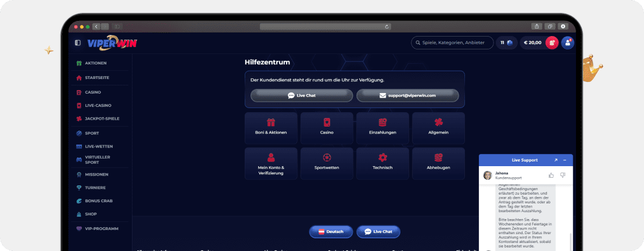Open the user profile icon
This screenshot has height=251, width=644.
coord(567,42)
